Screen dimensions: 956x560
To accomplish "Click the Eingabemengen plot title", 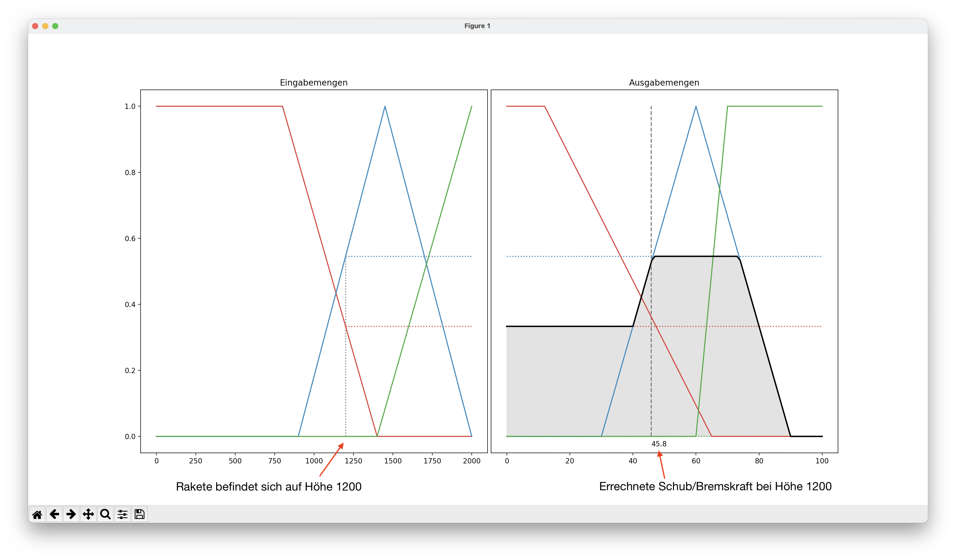I will click(313, 82).
